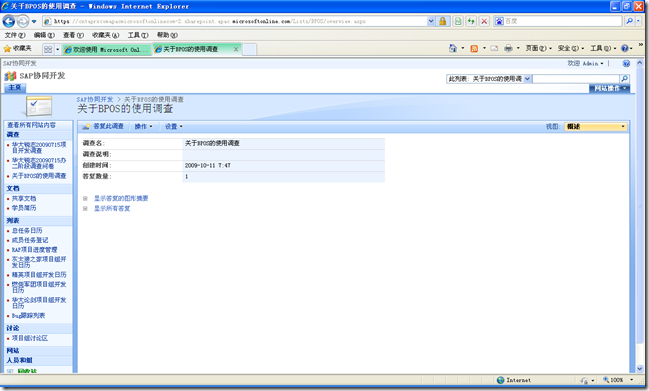Open the 页面 command bar dropdown

pyautogui.click(x=538, y=48)
